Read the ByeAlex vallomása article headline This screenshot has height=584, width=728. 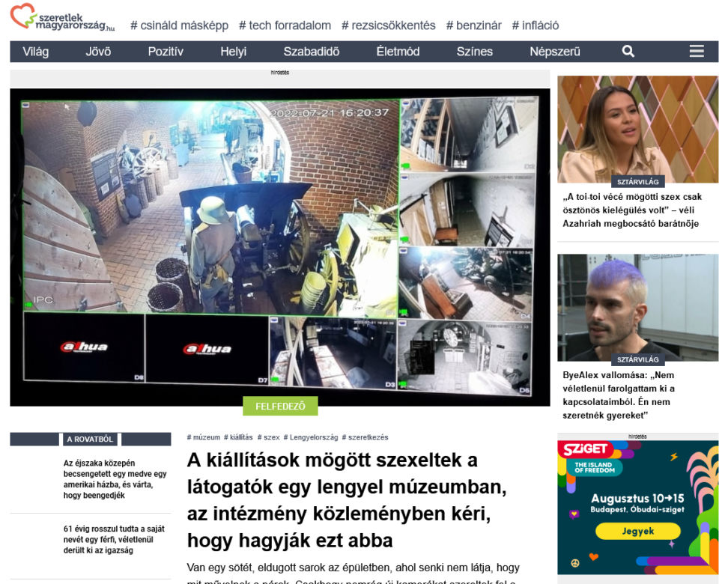click(x=619, y=395)
